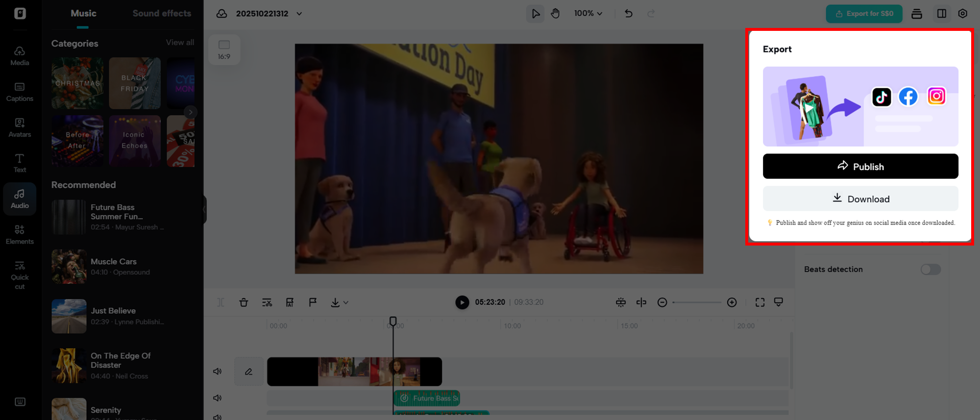This screenshot has width=980, height=420.
Task: Select the Future Bass audio clip on timeline
Action: coord(427,398)
